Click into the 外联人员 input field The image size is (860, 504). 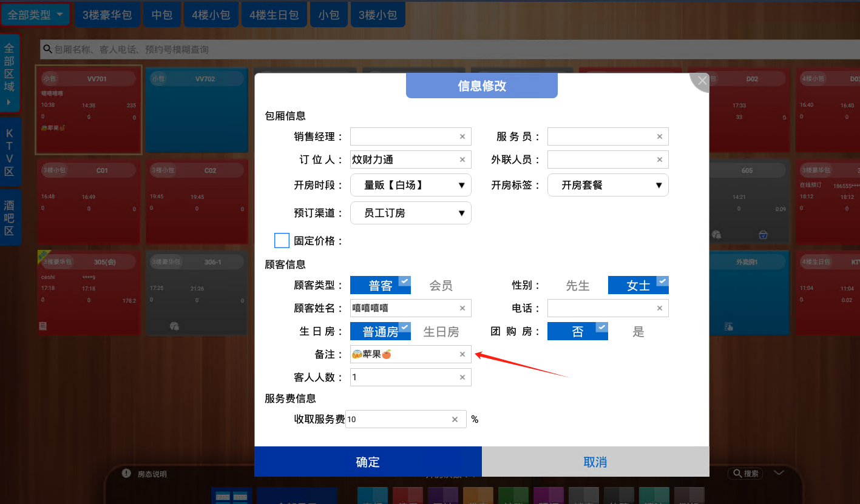tap(608, 160)
